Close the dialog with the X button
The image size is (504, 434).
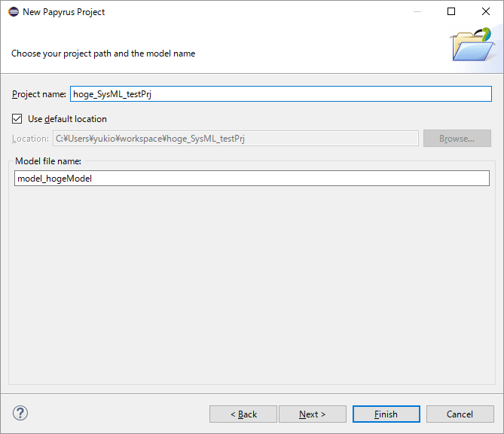pos(486,12)
